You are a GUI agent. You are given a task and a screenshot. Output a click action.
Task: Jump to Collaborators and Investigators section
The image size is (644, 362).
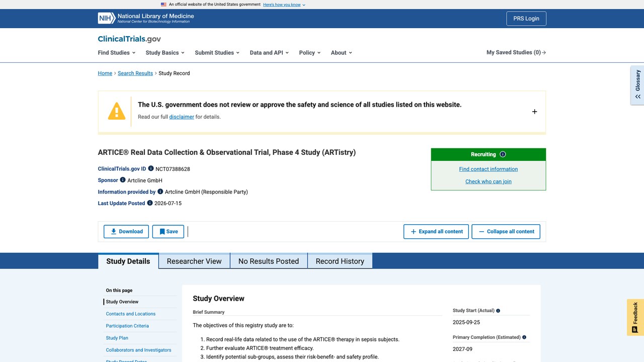click(138, 350)
